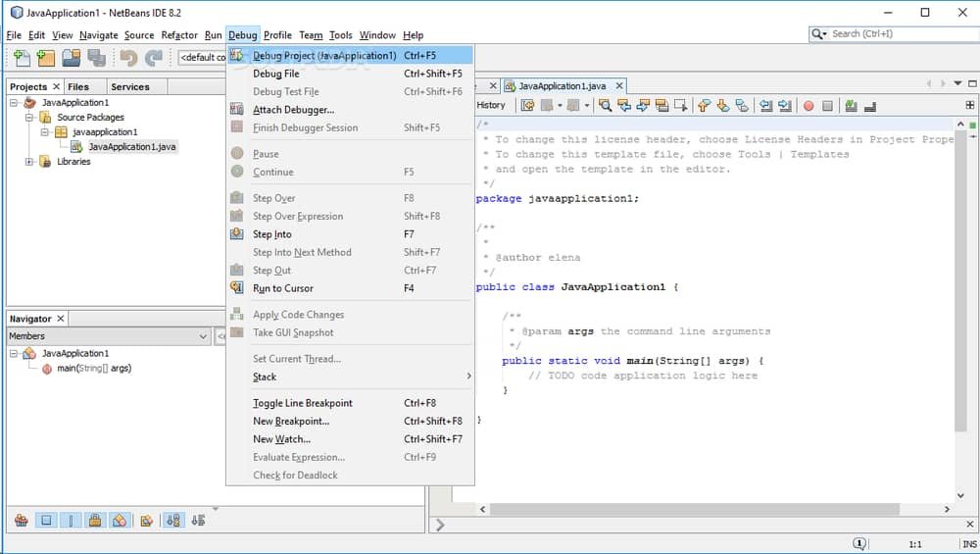The image size is (980, 554).
Task: Open the Members dropdown in Navigator
Action: (203, 336)
